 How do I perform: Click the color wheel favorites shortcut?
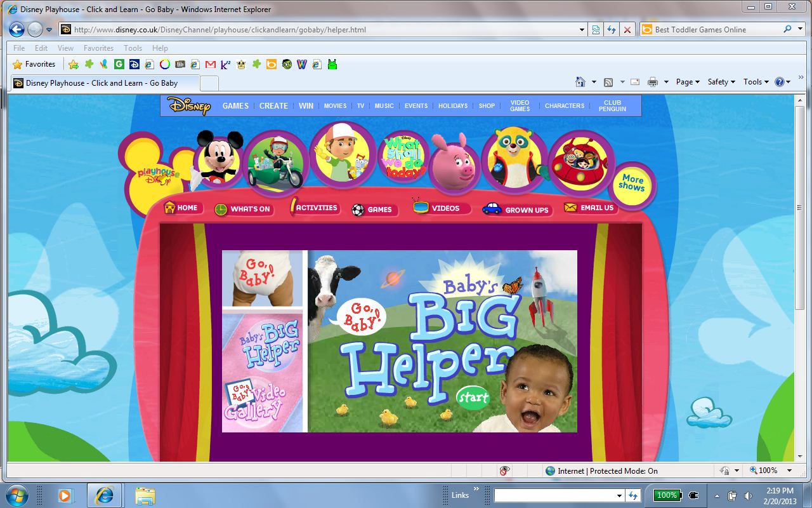click(164, 64)
